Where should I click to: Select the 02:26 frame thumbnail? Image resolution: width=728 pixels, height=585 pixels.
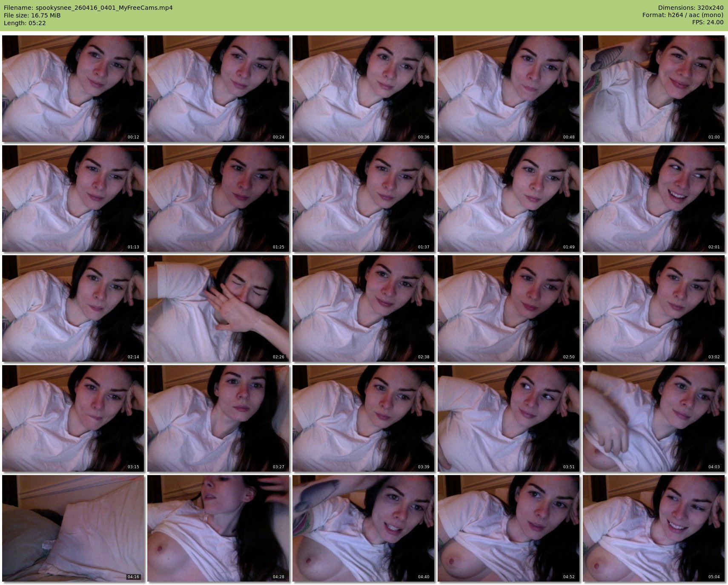point(218,308)
